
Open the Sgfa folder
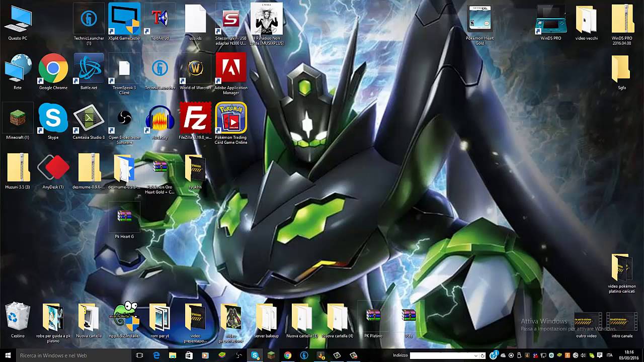pos(622,72)
